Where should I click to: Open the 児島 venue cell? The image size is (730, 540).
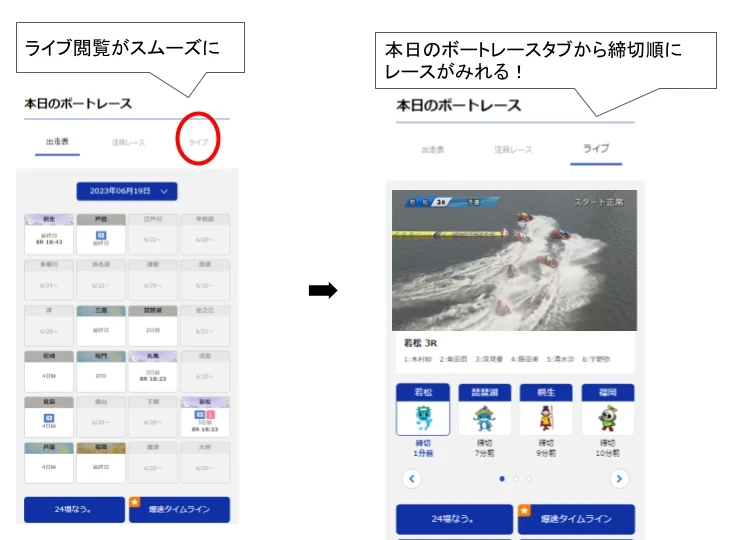tap(205, 371)
